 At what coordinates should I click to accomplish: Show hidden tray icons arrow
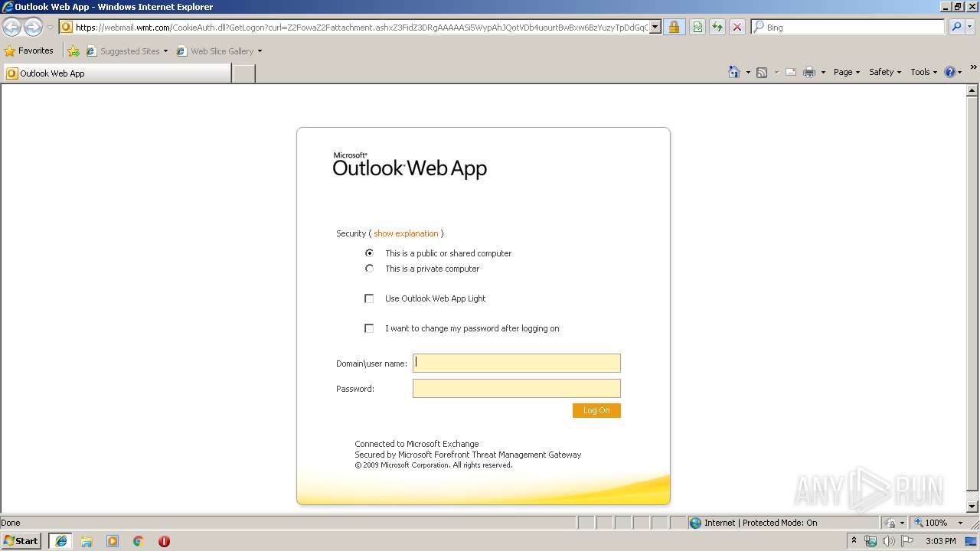tap(854, 541)
